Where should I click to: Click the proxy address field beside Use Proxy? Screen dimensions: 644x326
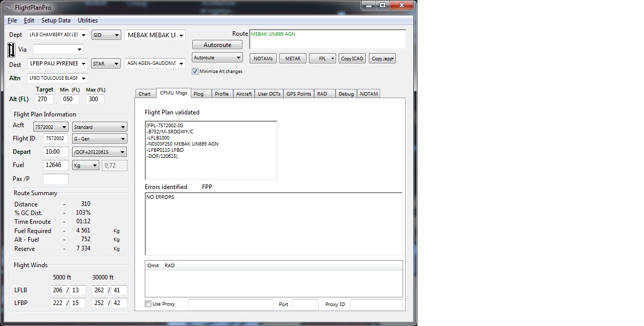point(231,305)
